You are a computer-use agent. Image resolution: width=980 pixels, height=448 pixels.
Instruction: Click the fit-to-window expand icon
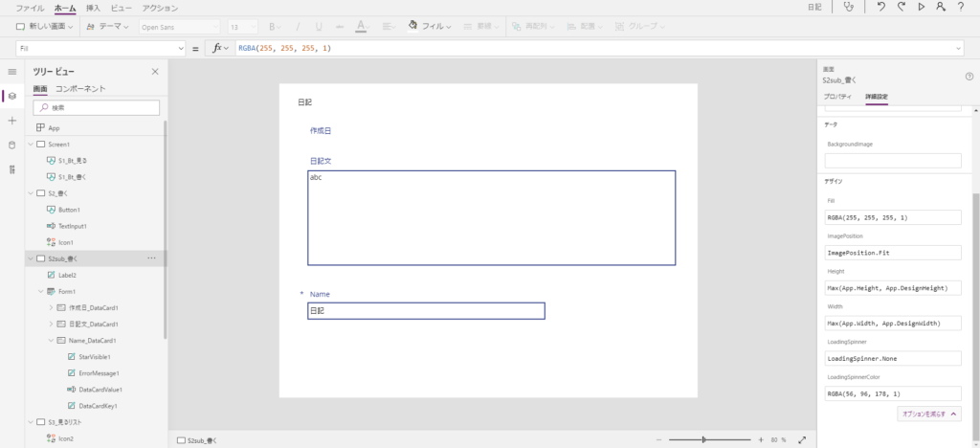(x=802, y=439)
